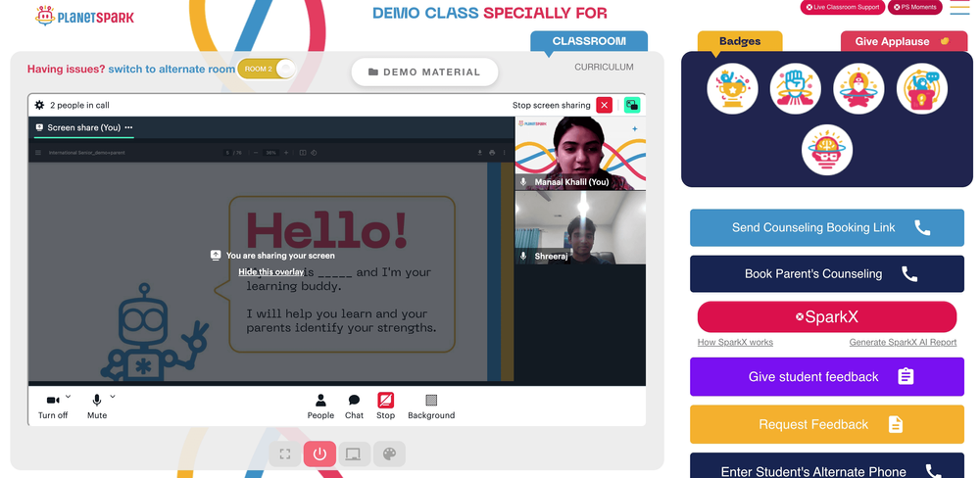Click the red Stop share button

pyautogui.click(x=385, y=406)
